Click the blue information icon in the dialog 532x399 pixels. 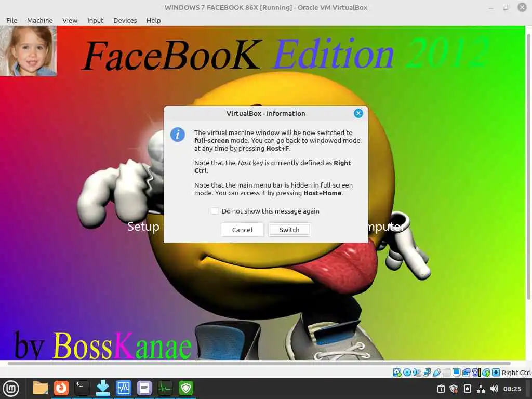(x=178, y=135)
